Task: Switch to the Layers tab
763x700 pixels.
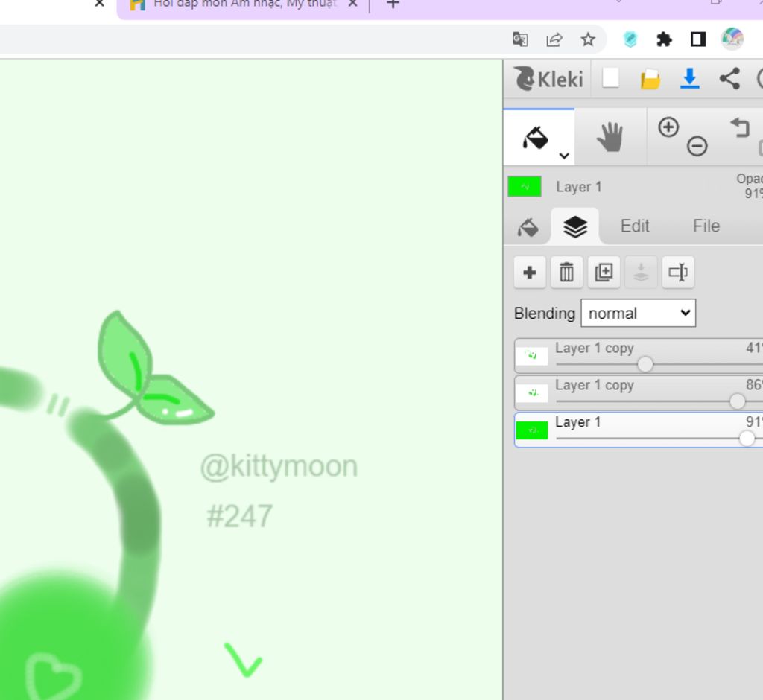Action: click(x=574, y=226)
